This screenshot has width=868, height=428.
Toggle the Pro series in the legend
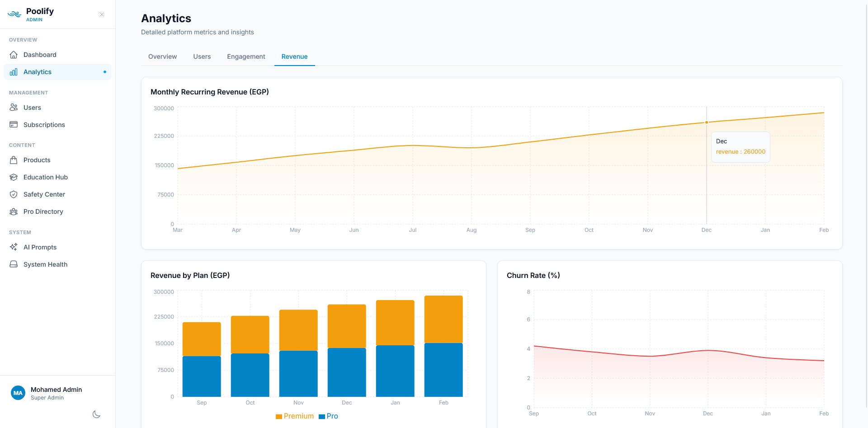click(x=329, y=416)
